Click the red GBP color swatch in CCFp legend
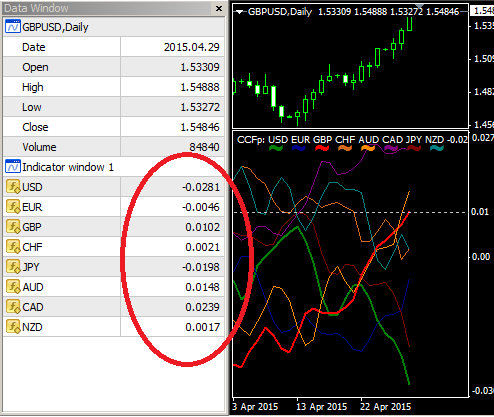 point(322,148)
